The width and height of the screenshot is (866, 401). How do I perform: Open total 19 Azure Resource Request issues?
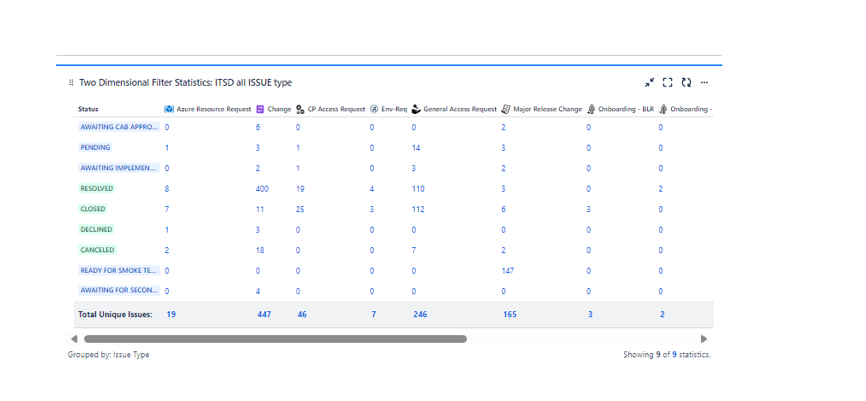(x=171, y=314)
